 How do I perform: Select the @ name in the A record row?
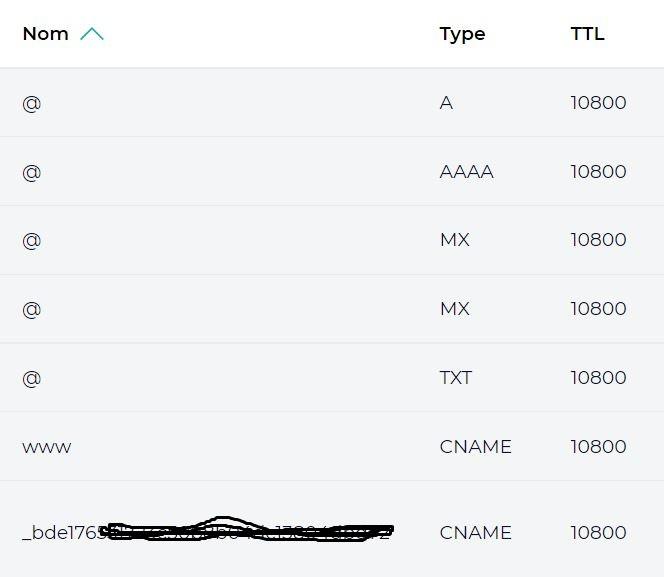(32, 103)
